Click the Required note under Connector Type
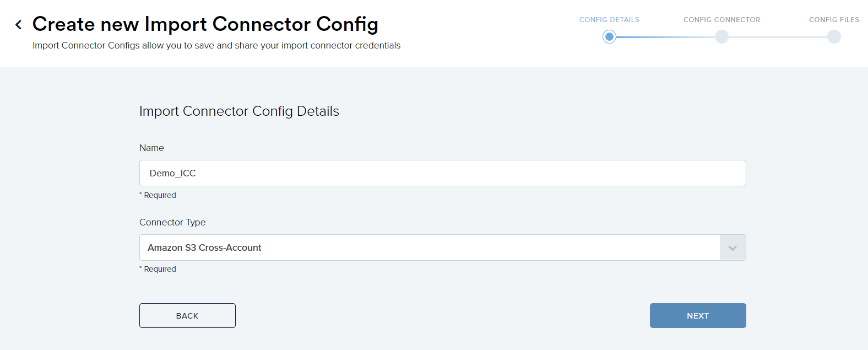Screen dimensions: 868x350 pyautogui.click(x=158, y=269)
